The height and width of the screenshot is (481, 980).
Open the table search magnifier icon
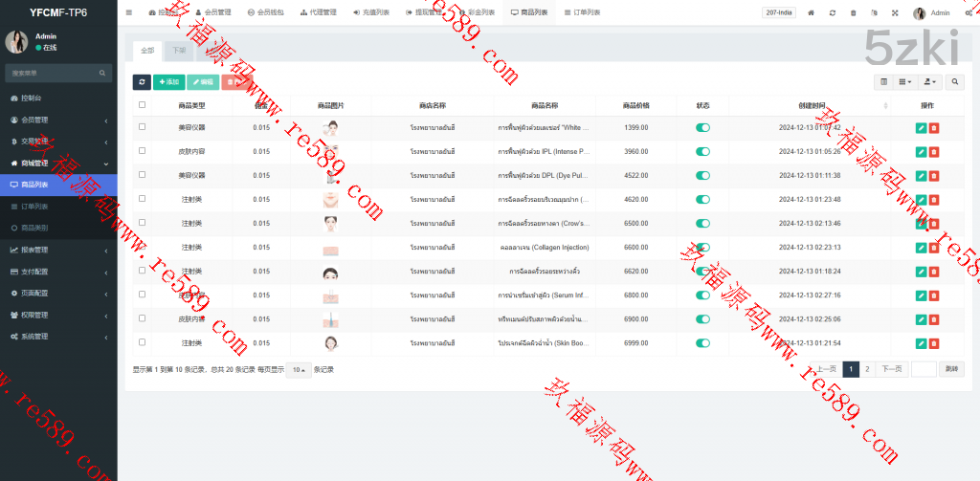click(x=954, y=83)
